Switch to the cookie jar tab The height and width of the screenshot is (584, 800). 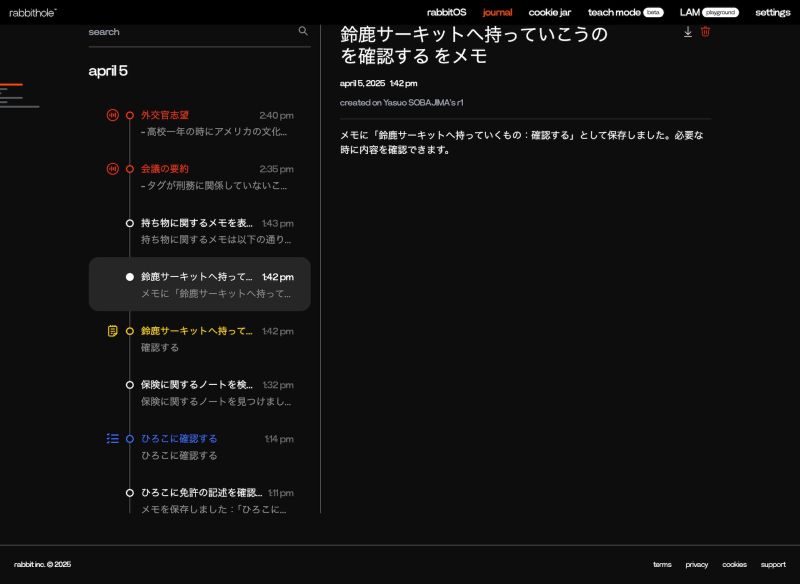(x=549, y=12)
